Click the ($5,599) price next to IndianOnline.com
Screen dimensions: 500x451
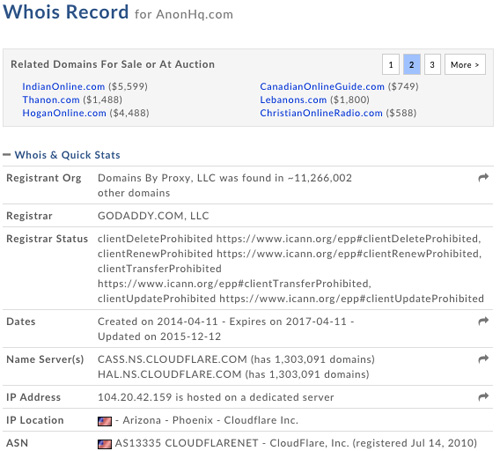tap(128, 87)
